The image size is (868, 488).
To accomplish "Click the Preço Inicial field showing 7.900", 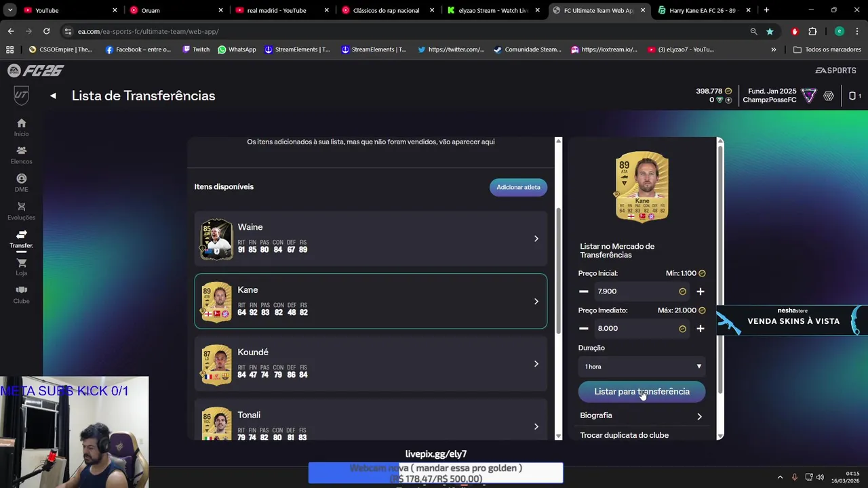I will coord(642,291).
